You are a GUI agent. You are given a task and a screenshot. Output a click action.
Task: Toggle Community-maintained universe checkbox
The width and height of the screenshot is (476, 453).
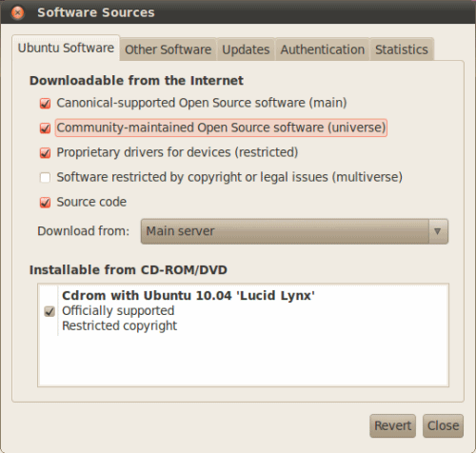45,128
